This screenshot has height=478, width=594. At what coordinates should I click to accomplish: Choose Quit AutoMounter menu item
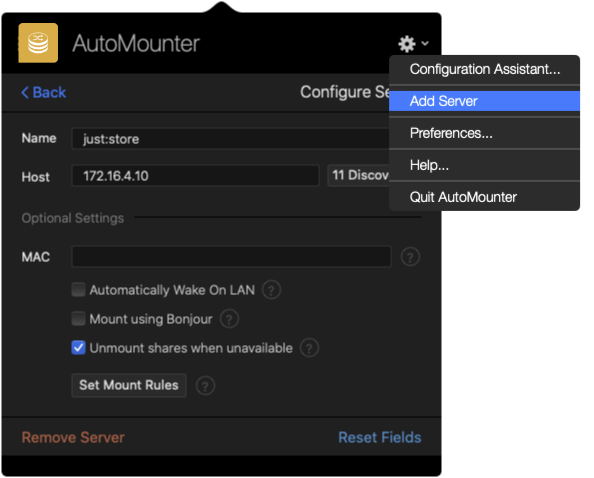(485, 197)
